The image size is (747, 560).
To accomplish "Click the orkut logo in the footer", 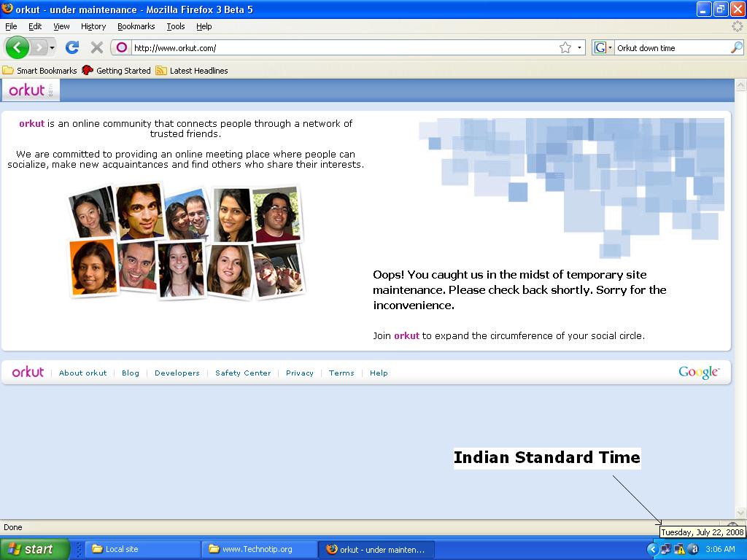I will pyautogui.click(x=28, y=372).
